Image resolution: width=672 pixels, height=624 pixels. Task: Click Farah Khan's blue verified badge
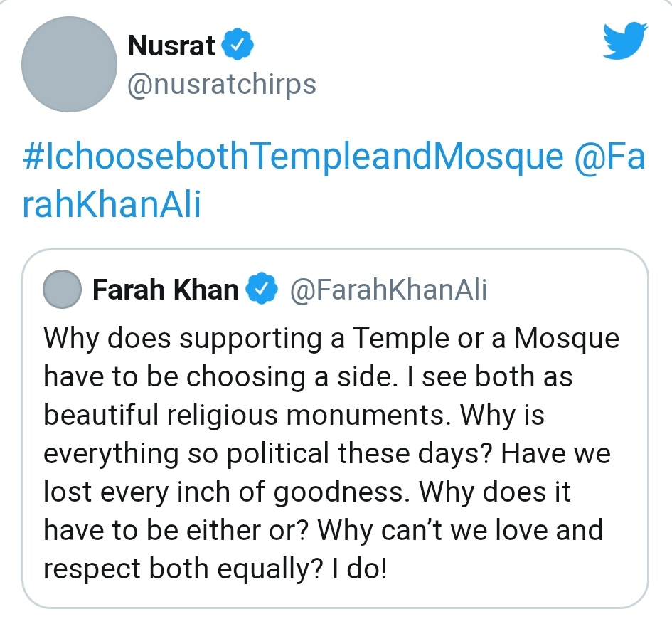click(262, 289)
